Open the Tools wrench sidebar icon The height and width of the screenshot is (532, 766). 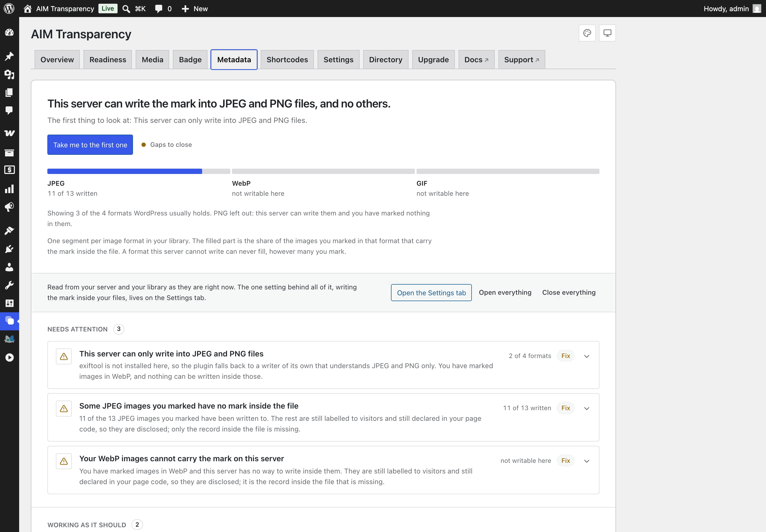pyautogui.click(x=9, y=285)
